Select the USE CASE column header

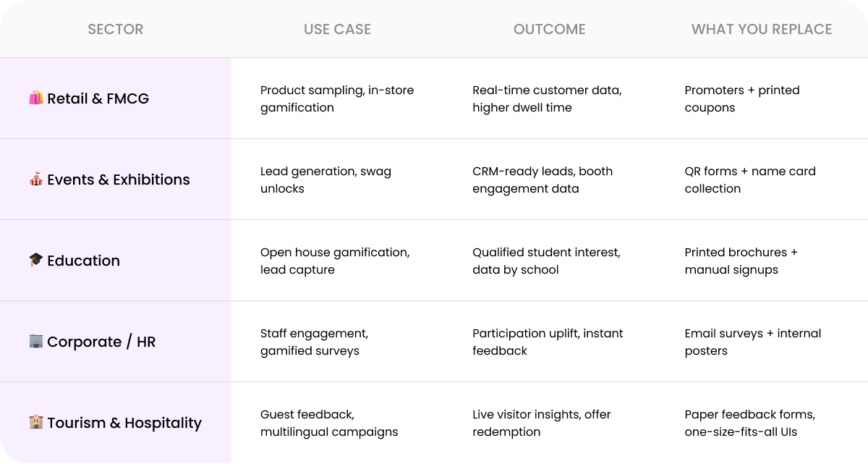point(337,30)
